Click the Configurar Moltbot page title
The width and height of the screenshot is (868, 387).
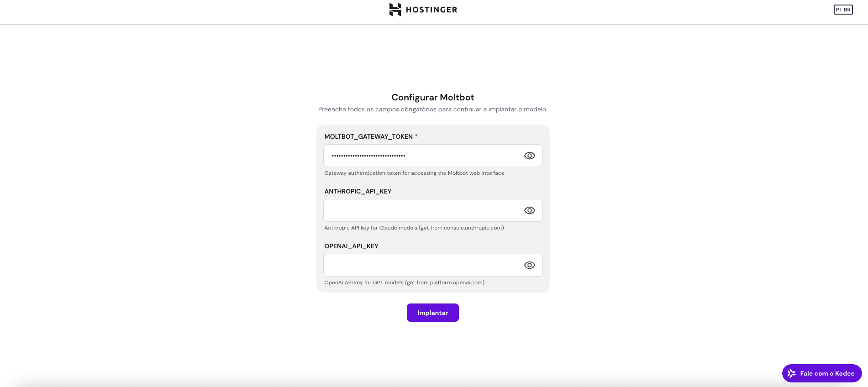(432, 97)
